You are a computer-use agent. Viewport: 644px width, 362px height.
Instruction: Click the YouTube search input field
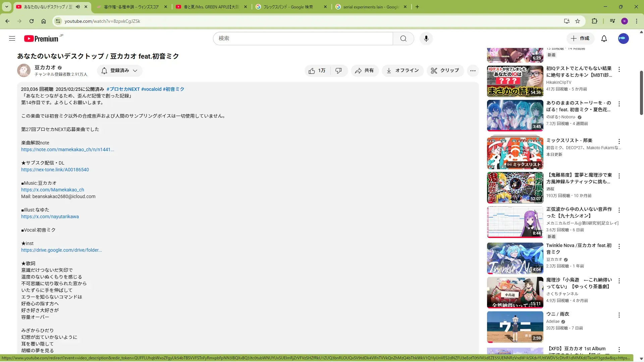coord(303,39)
